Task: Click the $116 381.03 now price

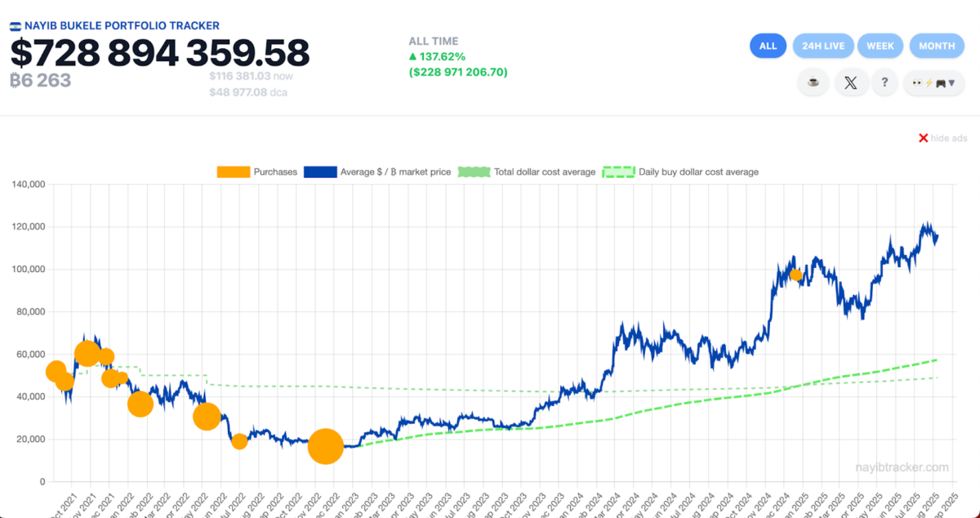Action: [x=251, y=76]
